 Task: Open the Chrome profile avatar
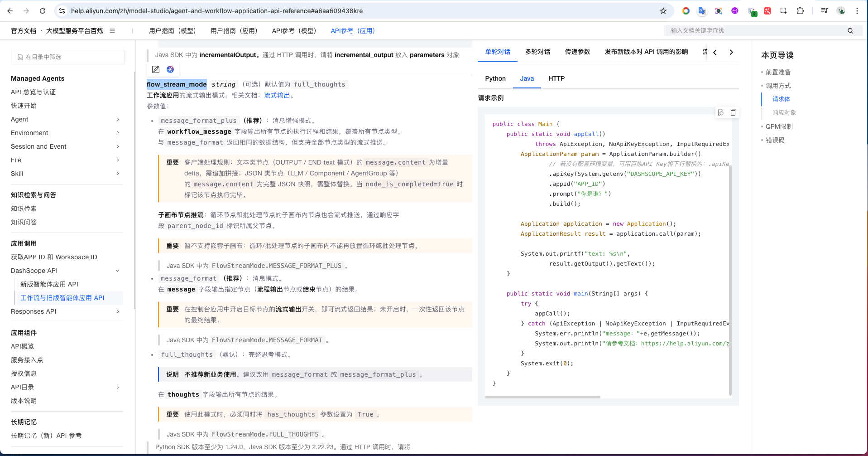click(841, 11)
